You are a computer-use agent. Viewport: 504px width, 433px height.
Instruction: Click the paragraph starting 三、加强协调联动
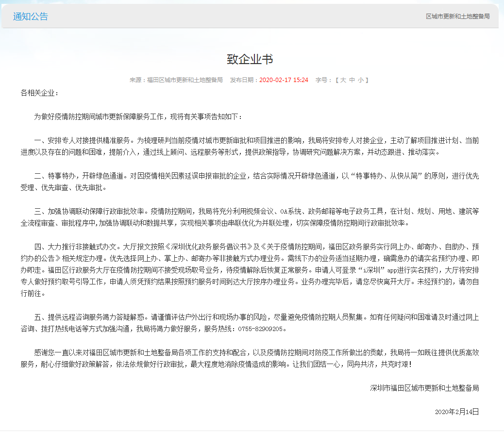coord(250,217)
